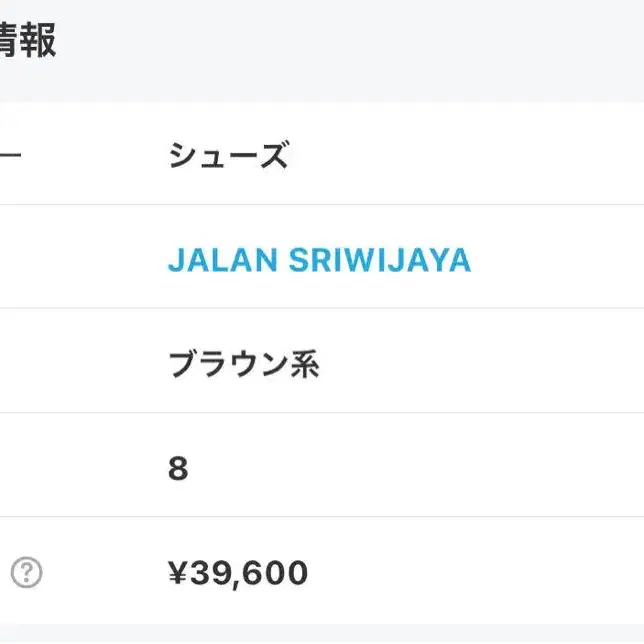This screenshot has height=644, width=644.
Task: Click the word SRIWIJAYA in the brand link
Action: (x=380, y=260)
